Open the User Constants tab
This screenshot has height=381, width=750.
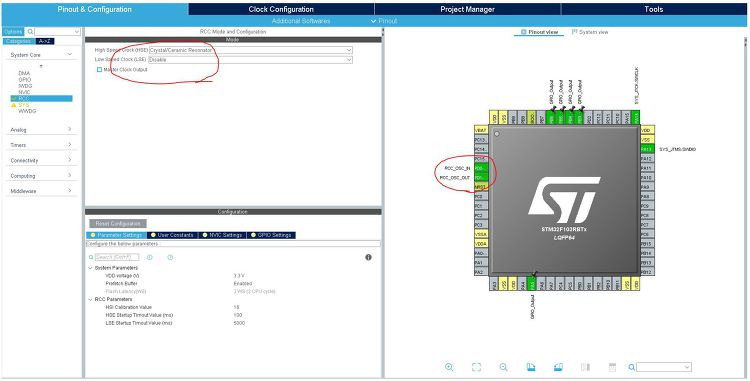coord(172,235)
